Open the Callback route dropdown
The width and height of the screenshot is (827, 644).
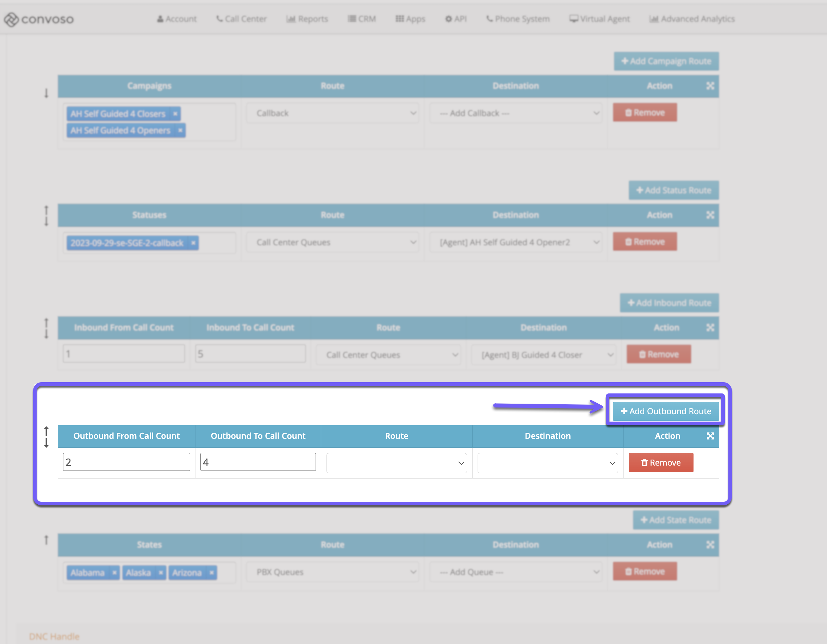(x=332, y=113)
